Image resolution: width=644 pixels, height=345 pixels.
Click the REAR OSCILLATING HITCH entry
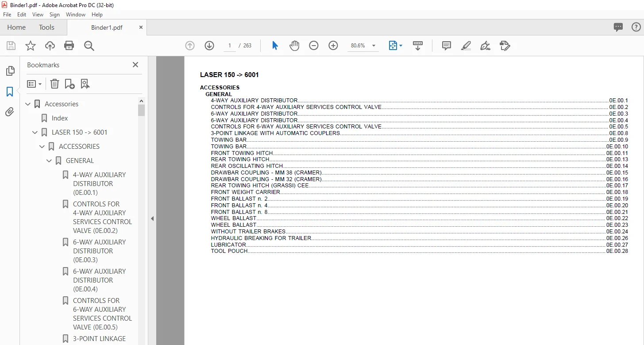click(x=419, y=166)
